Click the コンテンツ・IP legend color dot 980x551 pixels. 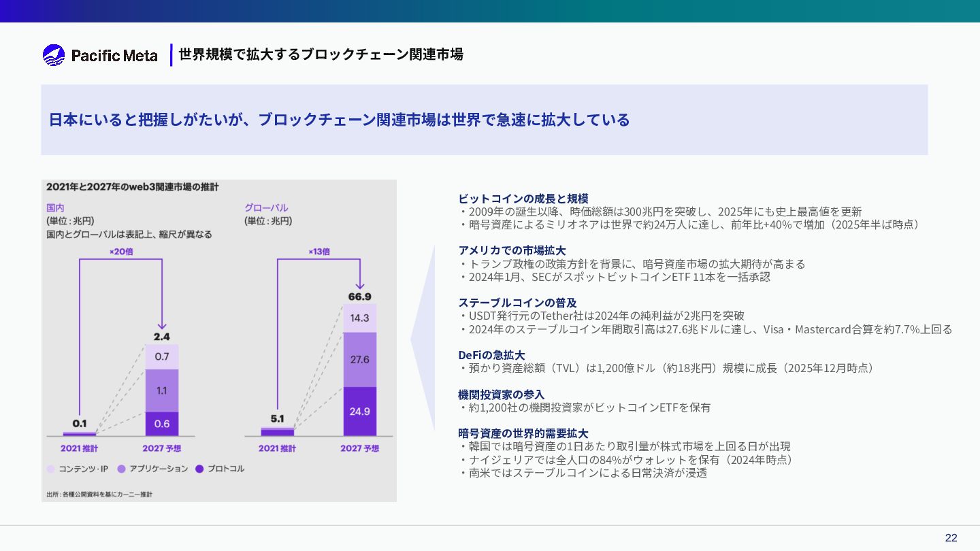point(51,469)
